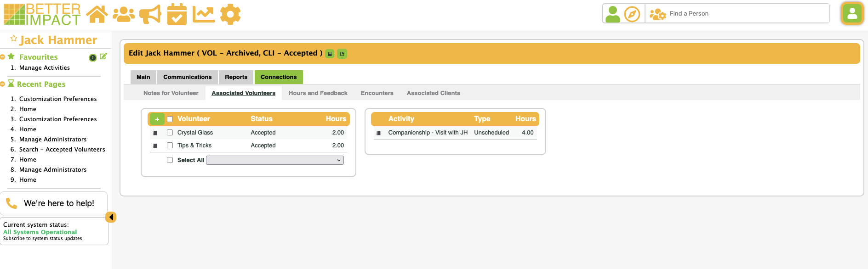Tick the Select All checkbox
Viewport: 868px width, 269px height.
(x=170, y=160)
